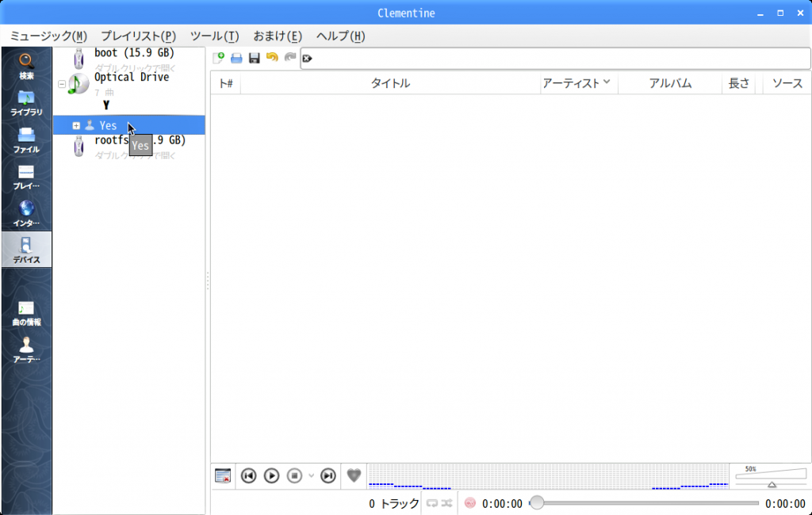The image size is (812, 515).
Task: Click the rootfs USB drive icon
Action: click(79, 146)
